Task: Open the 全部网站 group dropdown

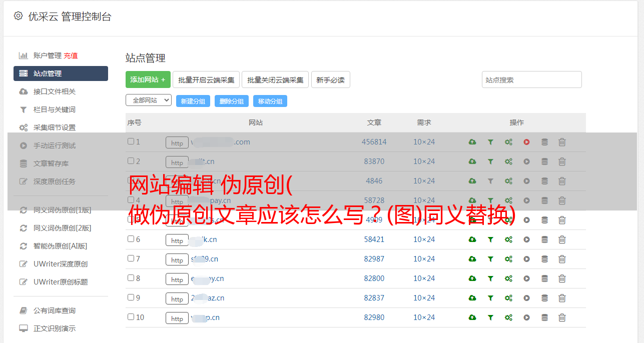Action: [148, 100]
